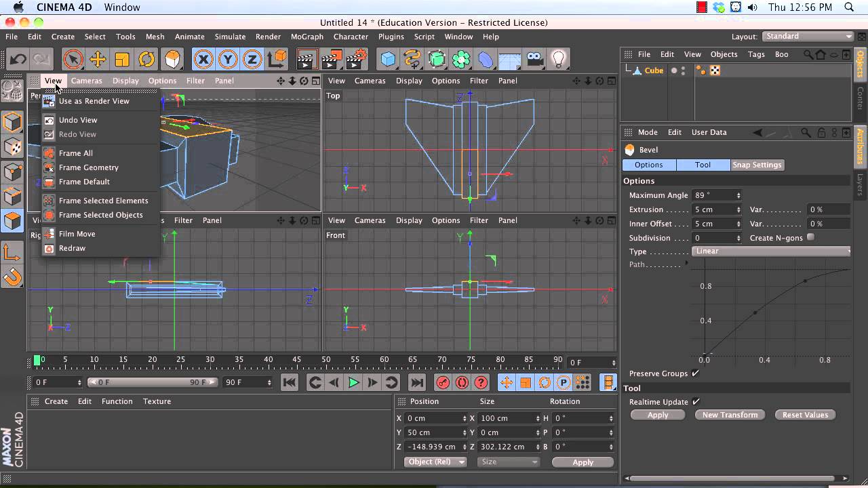Click record keyframe red button
The image size is (868, 488).
pos(443,382)
